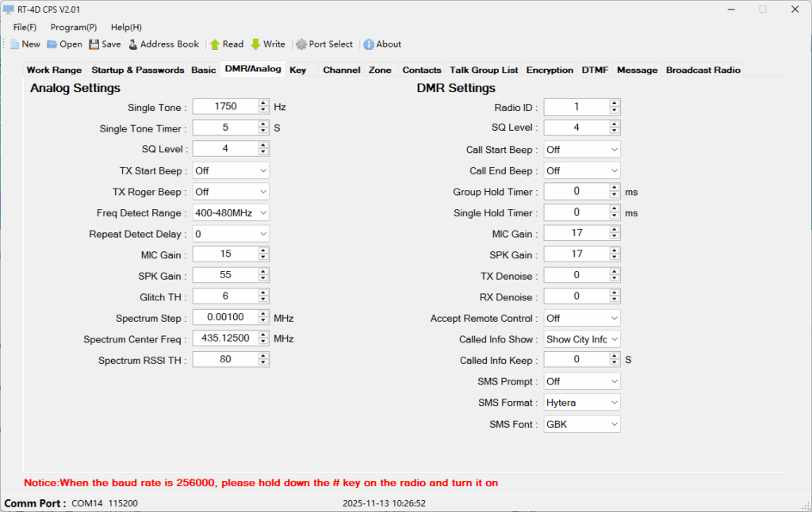Screen dimensions: 812x512
Task: Open Port Select gear icon
Action: [301, 44]
